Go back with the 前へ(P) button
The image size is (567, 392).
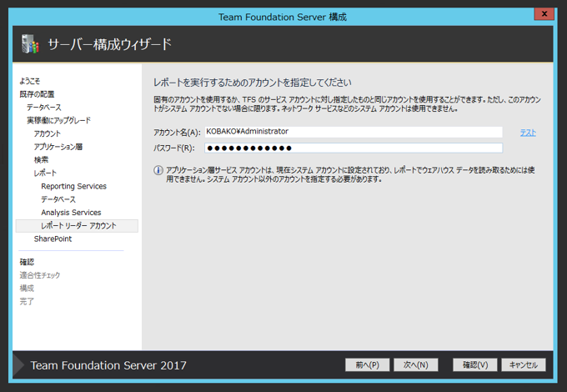point(368,364)
